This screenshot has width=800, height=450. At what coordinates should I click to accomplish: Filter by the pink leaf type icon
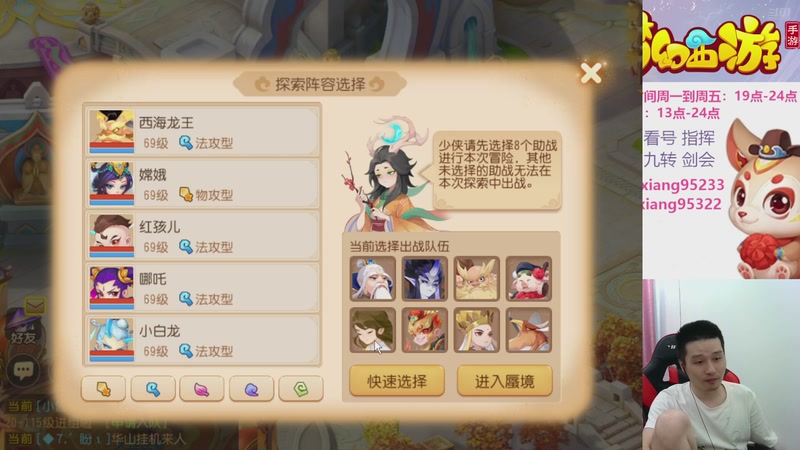(x=202, y=389)
